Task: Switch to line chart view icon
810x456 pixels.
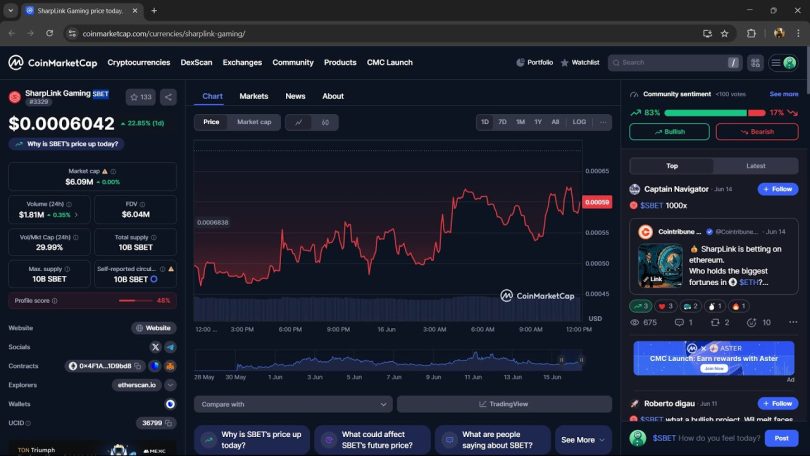Action: click(299, 122)
